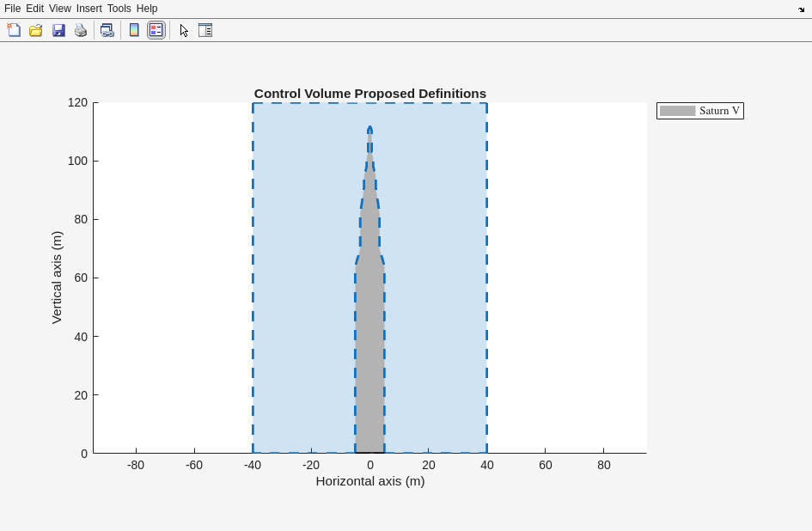This screenshot has width=812, height=531.
Task: Select the 'Horizontal axis (m)' label
Action: [x=369, y=481]
